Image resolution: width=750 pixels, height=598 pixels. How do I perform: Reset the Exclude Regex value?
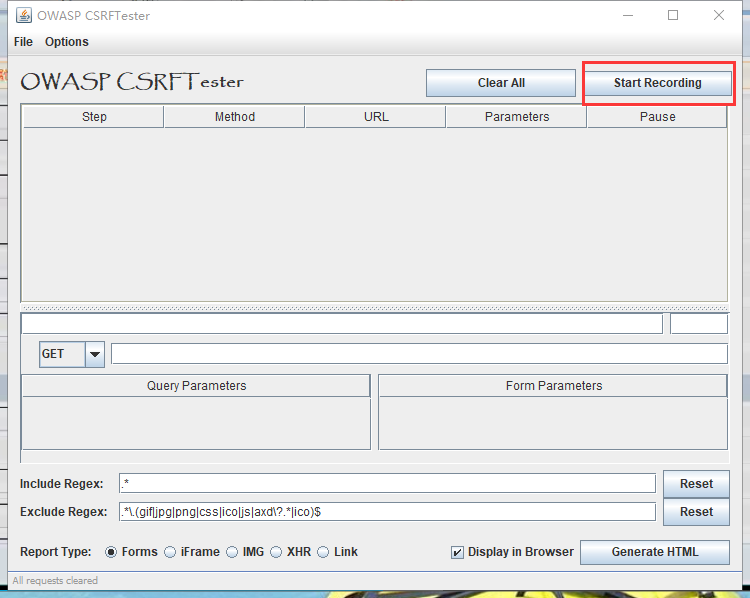tap(696, 512)
